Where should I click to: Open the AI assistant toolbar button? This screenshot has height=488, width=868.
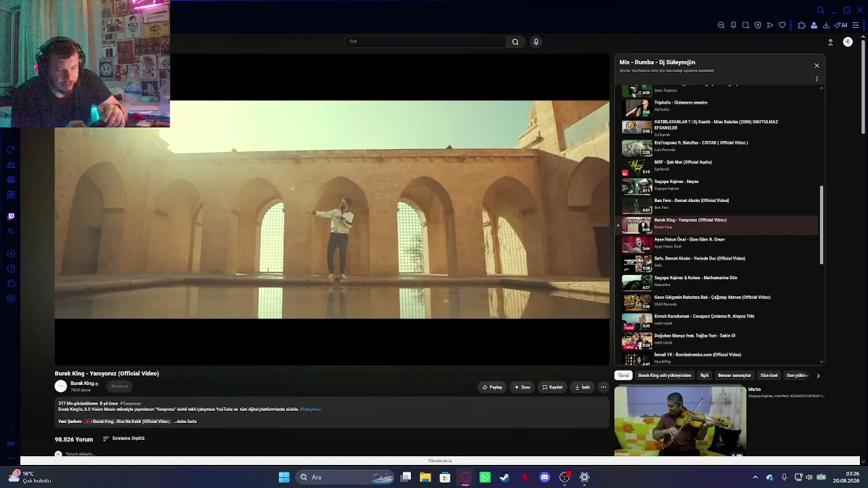pyautogui.click(x=841, y=25)
